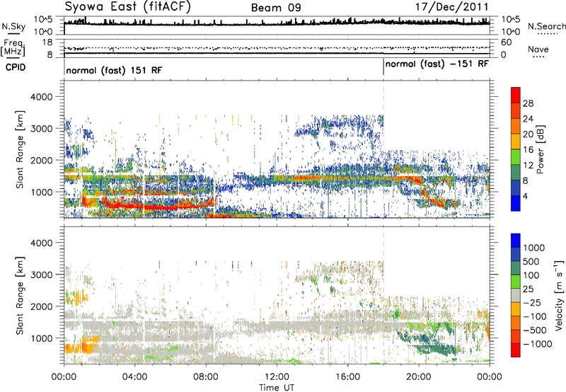This screenshot has height=392, width=566.
Task: Click the '25' Velocity color bar value
Action: coord(529,289)
